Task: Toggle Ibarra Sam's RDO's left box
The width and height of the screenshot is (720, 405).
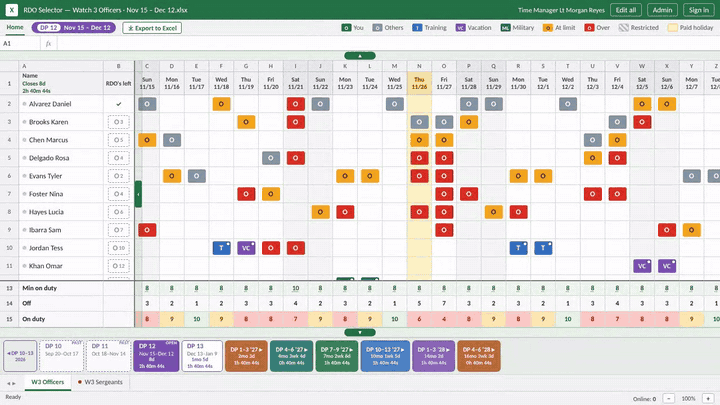Action: click(x=118, y=230)
